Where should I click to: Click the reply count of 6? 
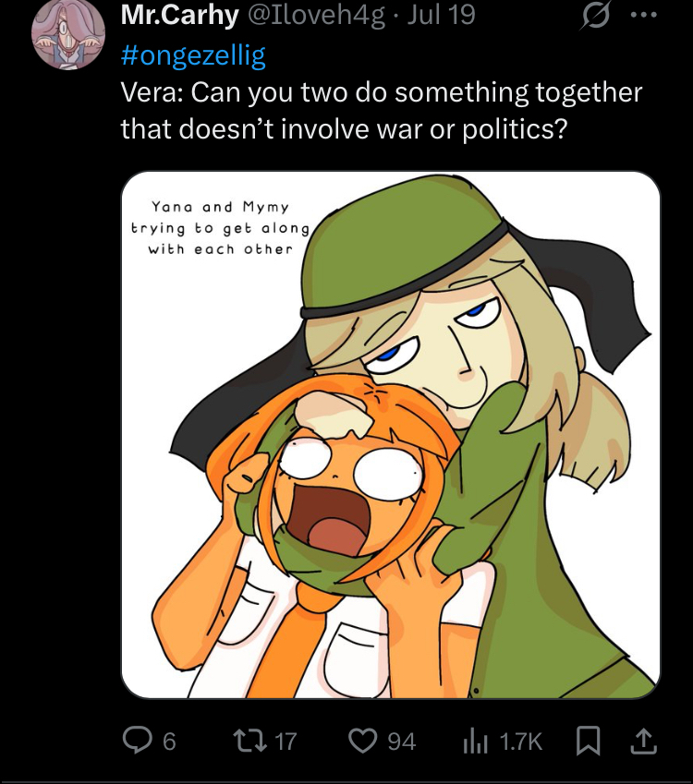169,741
